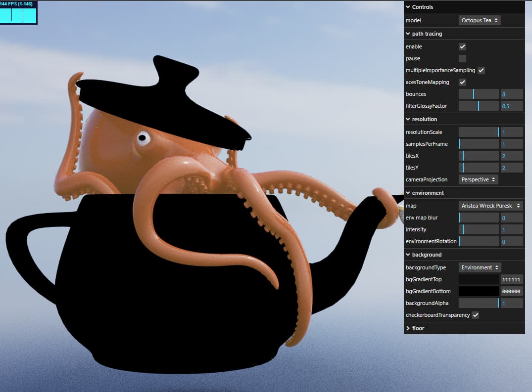
Task: Edit the bounces value field showing 8
Action: pyautogui.click(x=512, y=94)
